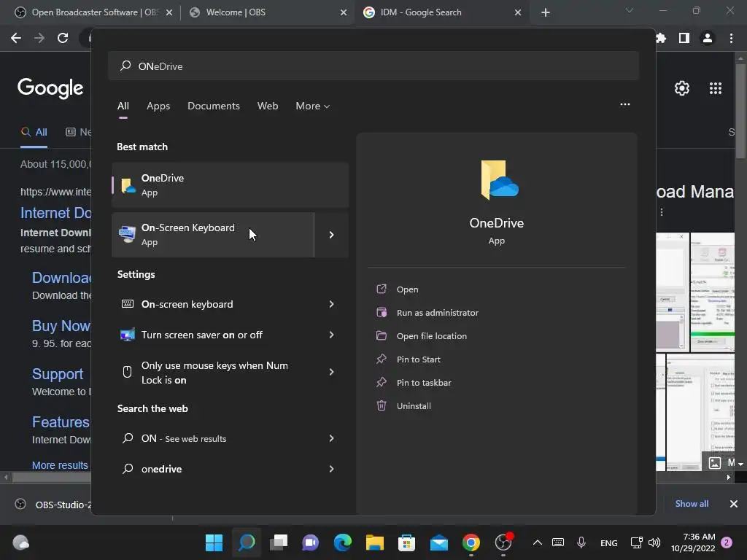Expand On-screen keyboard settings chevron
The width and height of the screenshot is (747, 560).
332,304
